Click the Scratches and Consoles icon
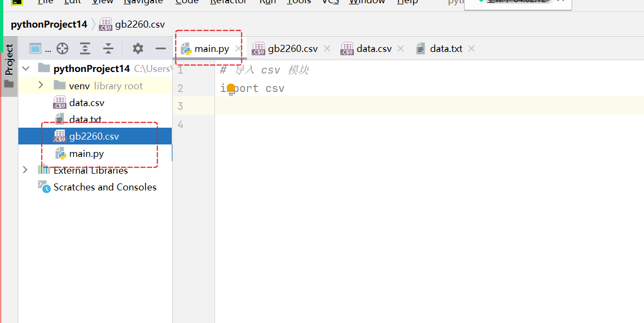The image size is (644, 323). pyautogui.click(x=44, y=187)
